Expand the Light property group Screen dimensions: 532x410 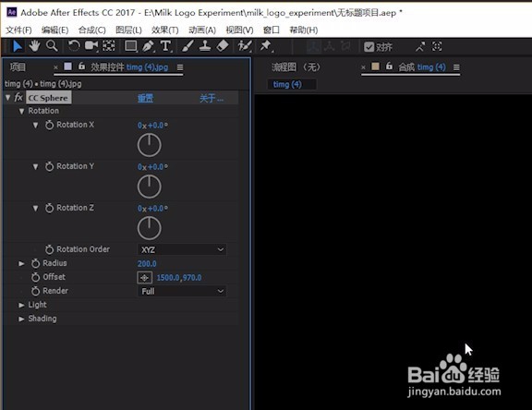point(21,306)
